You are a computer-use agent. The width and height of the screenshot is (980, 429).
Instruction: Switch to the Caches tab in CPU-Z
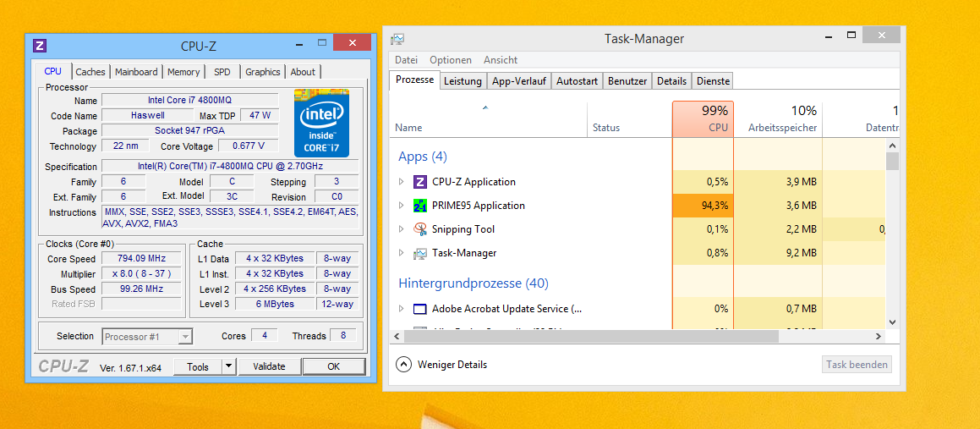(90, 72)
